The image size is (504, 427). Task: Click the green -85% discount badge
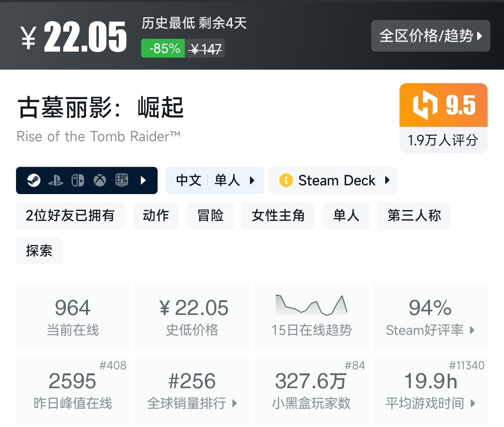162,48
